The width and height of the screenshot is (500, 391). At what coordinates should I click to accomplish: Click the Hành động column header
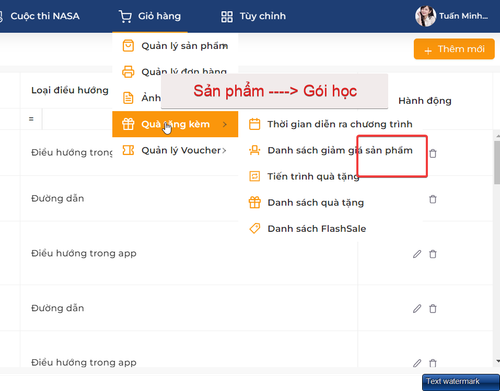click(425, 101)
